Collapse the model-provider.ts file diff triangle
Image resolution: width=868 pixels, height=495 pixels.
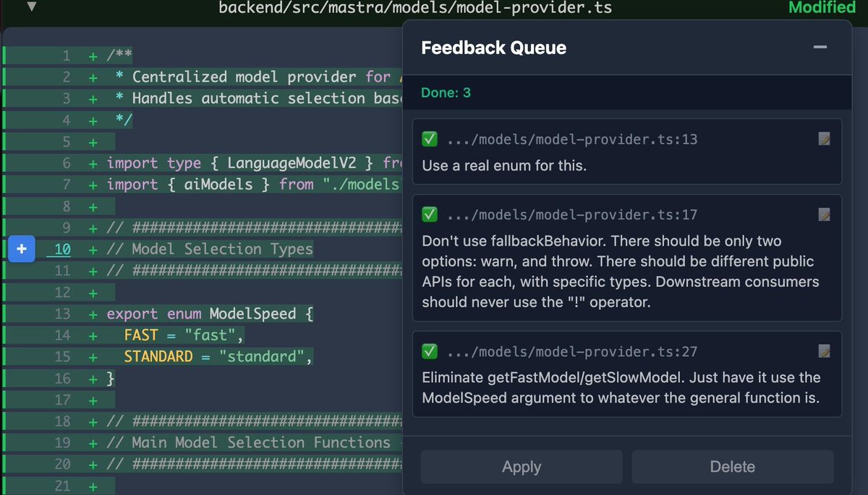31,8
